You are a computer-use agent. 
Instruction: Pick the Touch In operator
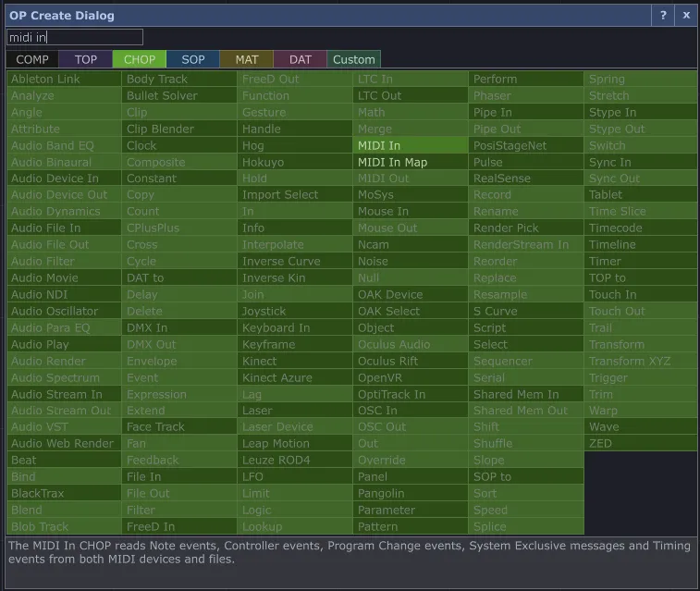[641, 295]
